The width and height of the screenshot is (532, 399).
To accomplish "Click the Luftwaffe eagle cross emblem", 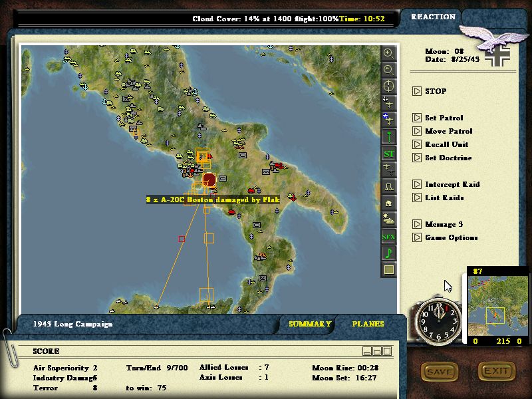I will [494, 45].
